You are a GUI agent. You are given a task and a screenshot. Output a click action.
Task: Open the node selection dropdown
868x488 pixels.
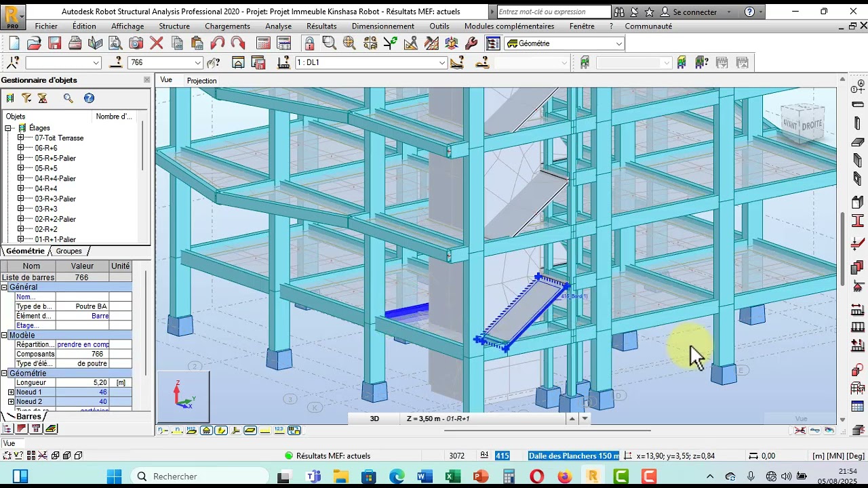click(x=96, y=62)
